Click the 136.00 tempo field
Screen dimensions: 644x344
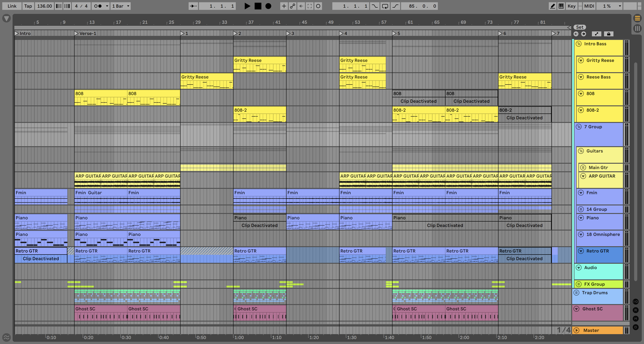coord(44,6)
